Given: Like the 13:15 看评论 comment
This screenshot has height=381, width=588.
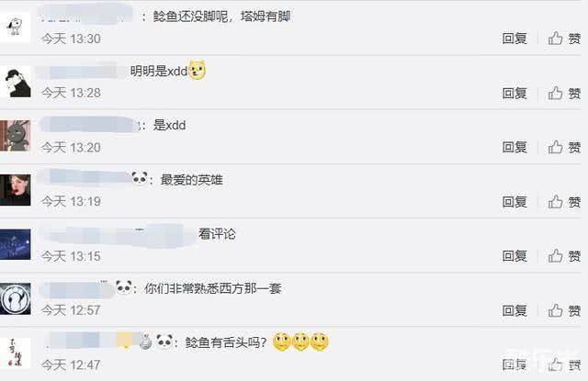Looking at the screenshot, I should 564,256.
